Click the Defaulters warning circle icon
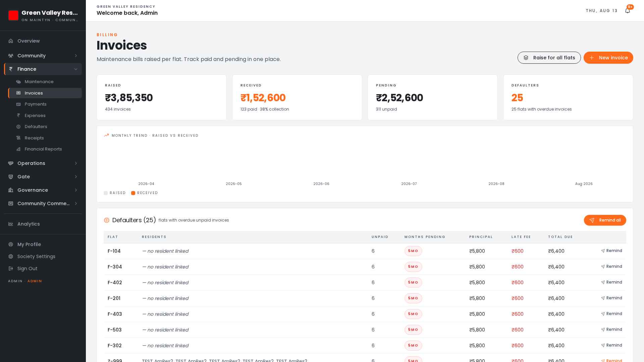The image size is (644, 362). 107,220
